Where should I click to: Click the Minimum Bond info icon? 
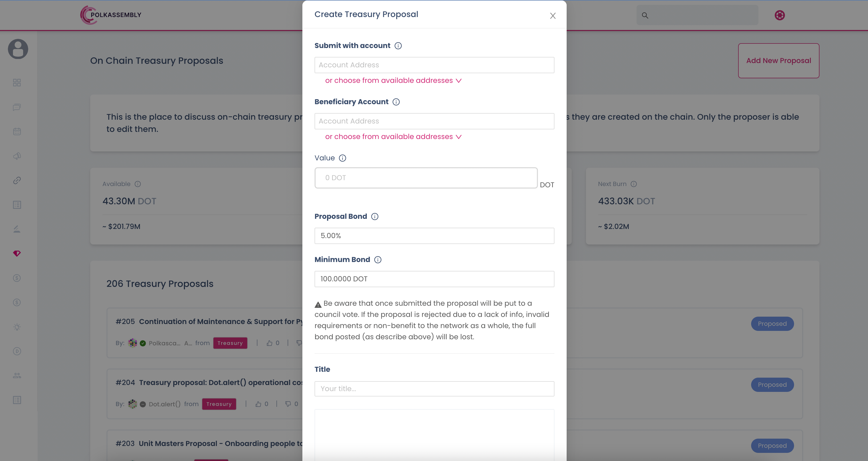tap(378, 259)
